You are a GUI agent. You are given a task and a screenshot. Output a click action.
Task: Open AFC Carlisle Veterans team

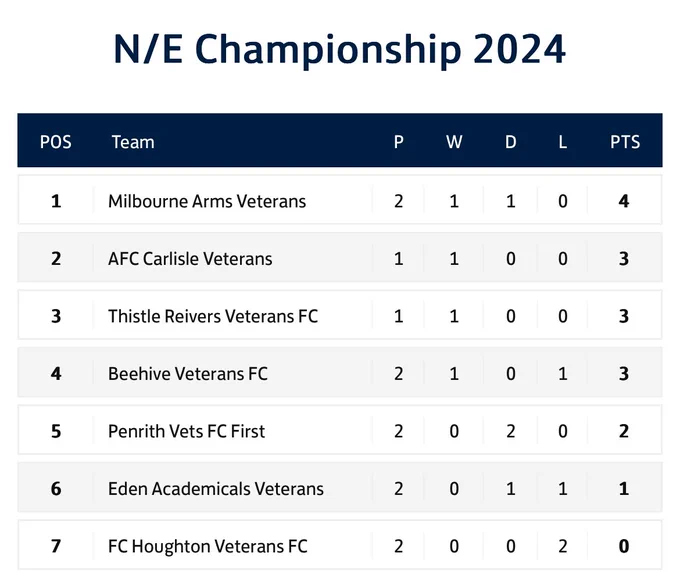click(190, 259)
